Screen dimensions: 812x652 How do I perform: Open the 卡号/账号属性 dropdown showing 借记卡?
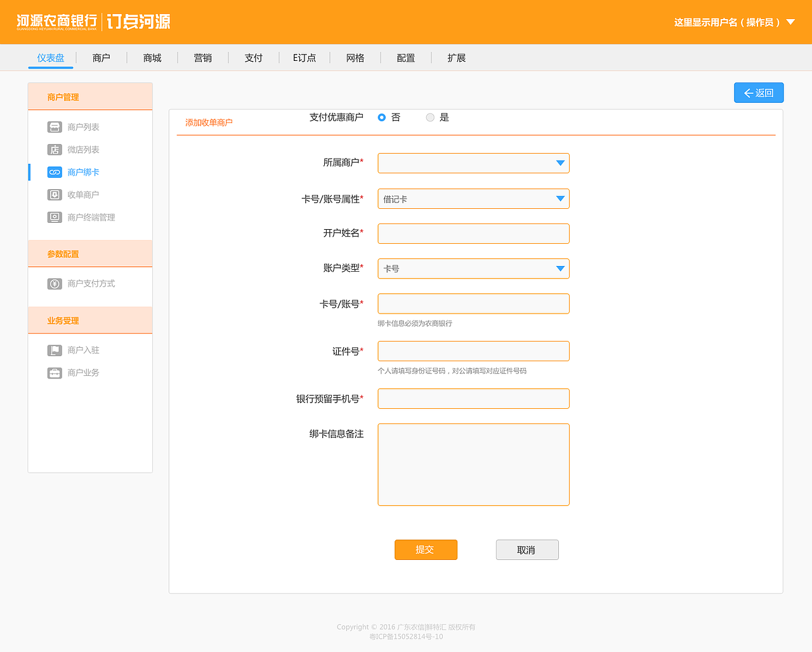[473, 199]
